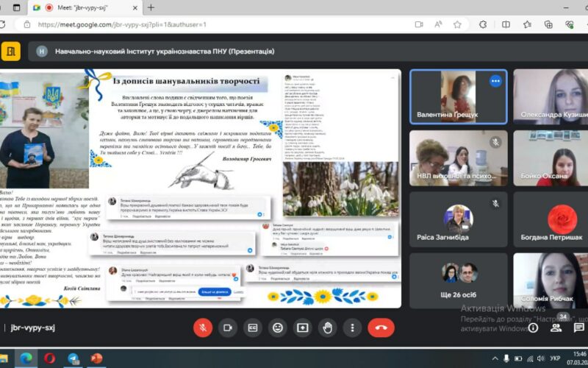The width and height of the screenshot is (588, 368).
Task: Add this page to favorites
Action: point(457,24)
